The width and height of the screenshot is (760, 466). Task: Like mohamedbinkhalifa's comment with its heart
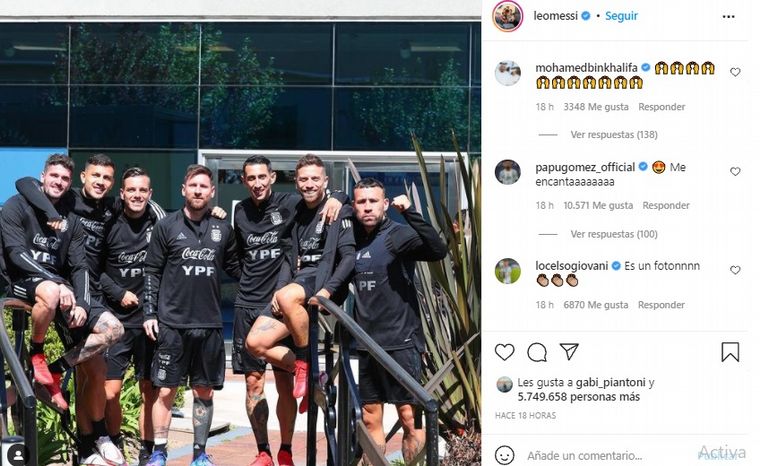click(735, 72)
